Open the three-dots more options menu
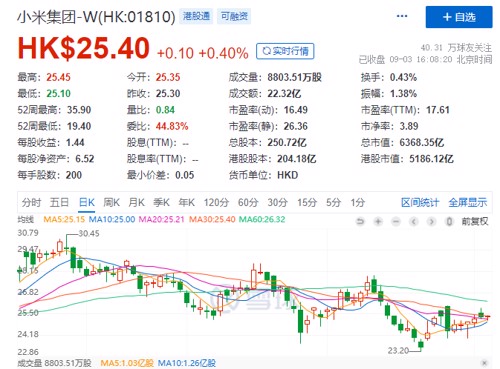This screenshot has height=369, width=500. point(402,16)
